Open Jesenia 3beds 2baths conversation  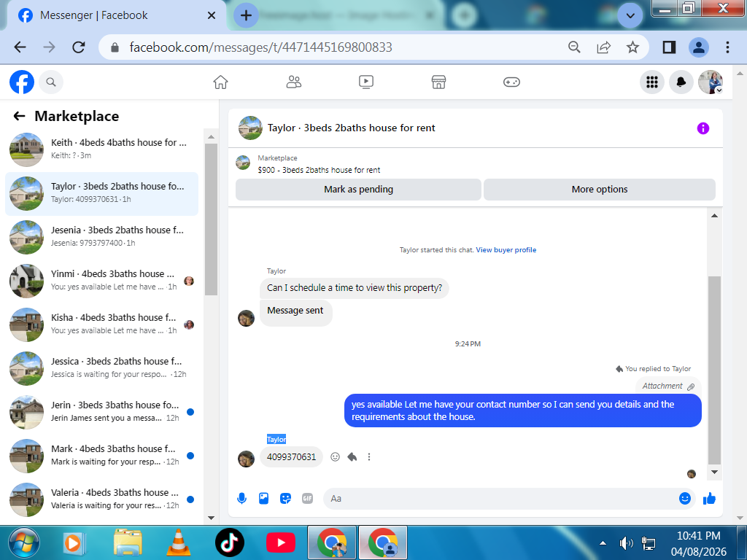(101, 237)
